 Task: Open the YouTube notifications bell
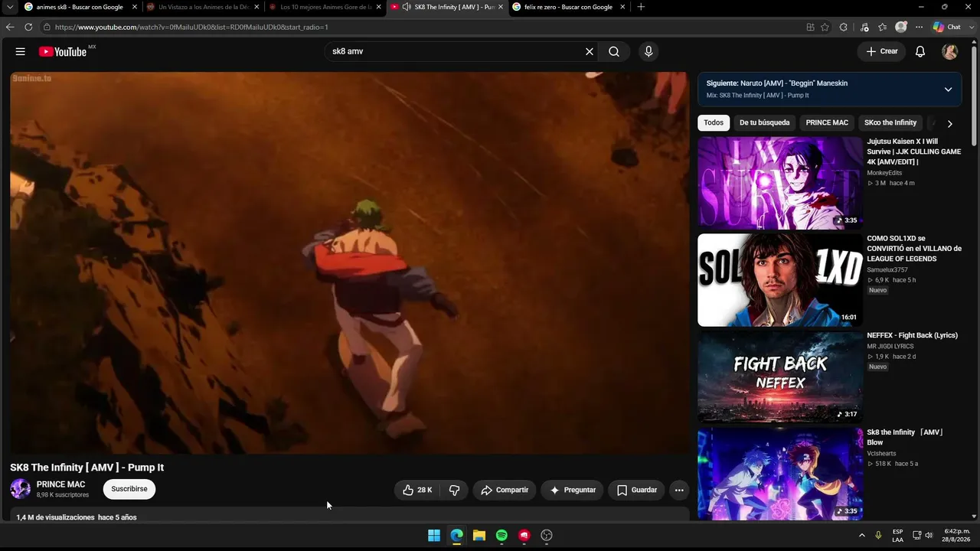(x=920, y=51)
